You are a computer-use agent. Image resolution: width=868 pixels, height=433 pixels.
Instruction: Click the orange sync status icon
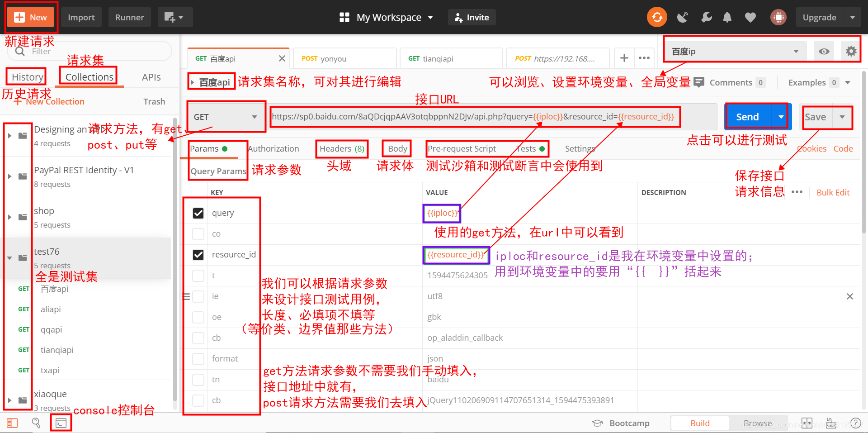click(x=657, y=17)
